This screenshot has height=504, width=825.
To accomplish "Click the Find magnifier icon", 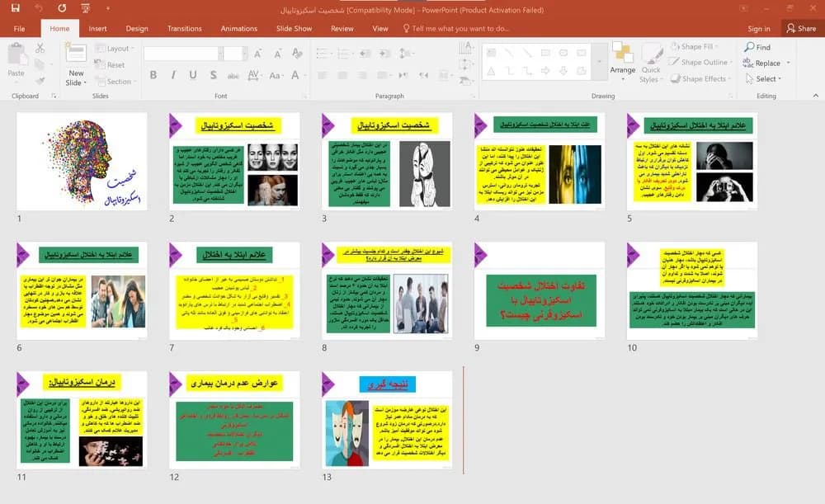I will 749,47.
